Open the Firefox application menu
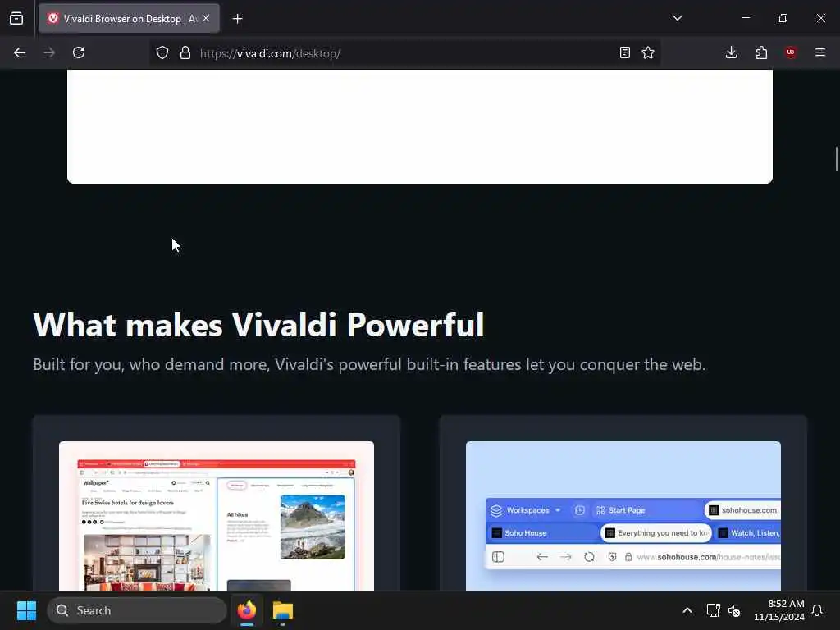Image resolution: width=840 pixels, height=630 pixels. tap(820, 52)
